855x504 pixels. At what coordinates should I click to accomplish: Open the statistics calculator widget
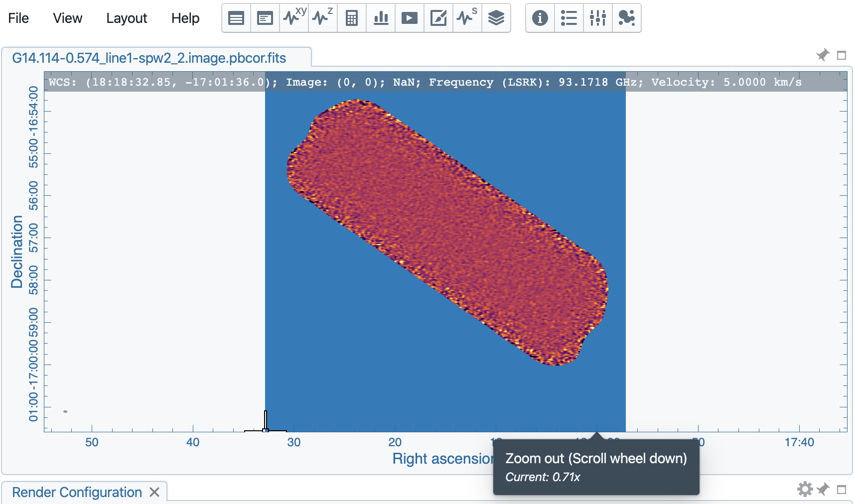[x=352, y=18]
